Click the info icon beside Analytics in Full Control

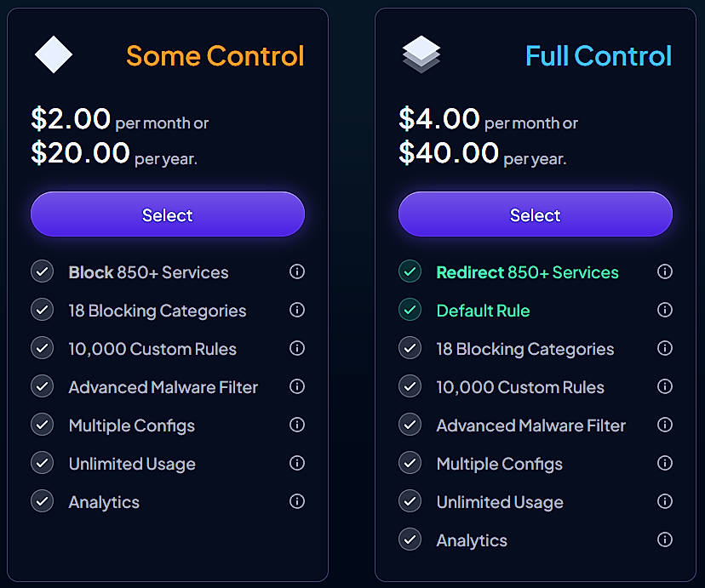(x=665, y=539)
